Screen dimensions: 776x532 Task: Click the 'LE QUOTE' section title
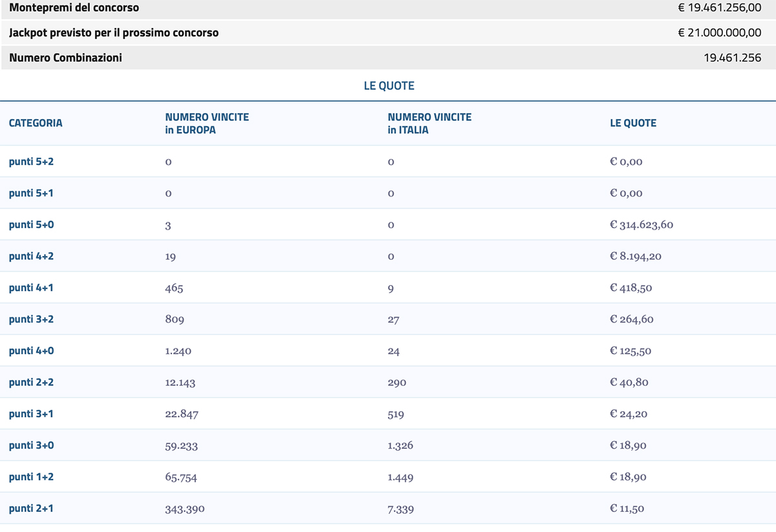(389, 86)
